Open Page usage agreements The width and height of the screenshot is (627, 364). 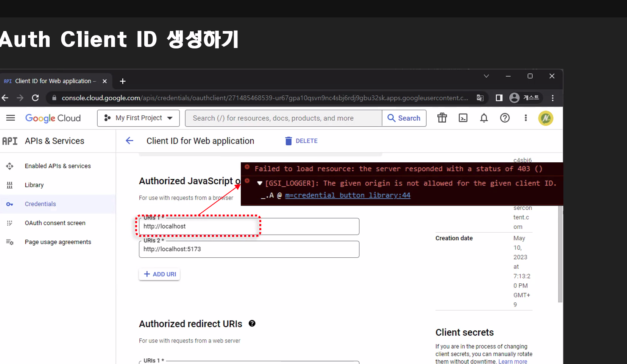[x=58, y=242]
